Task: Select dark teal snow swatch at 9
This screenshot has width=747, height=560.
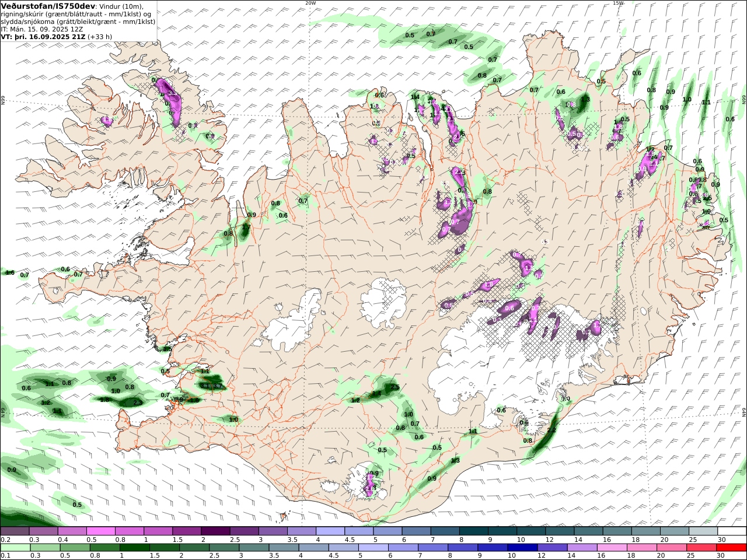Action: pos(502,531)
